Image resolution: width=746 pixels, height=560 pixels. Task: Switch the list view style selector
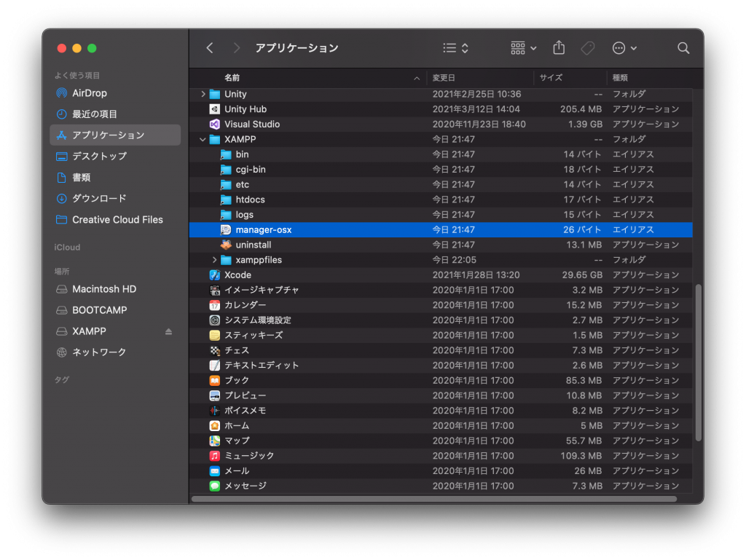click(456, 48)
